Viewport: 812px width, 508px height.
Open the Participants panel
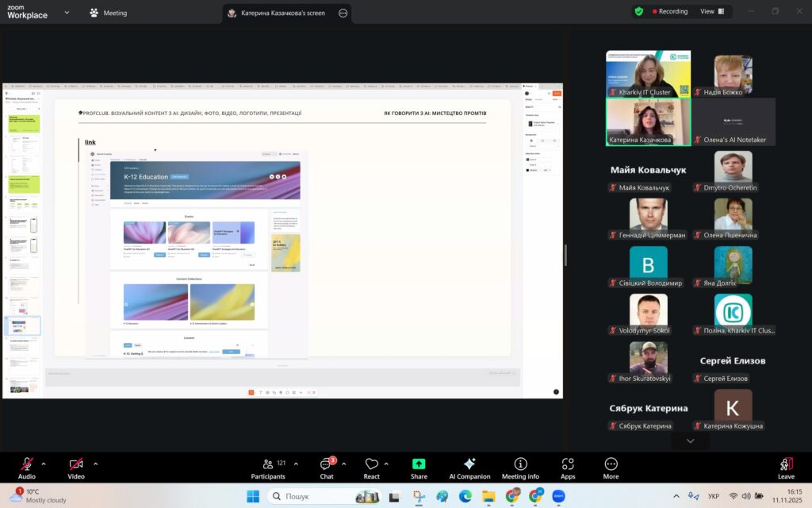pyautogui.click(x=268, y=468)
